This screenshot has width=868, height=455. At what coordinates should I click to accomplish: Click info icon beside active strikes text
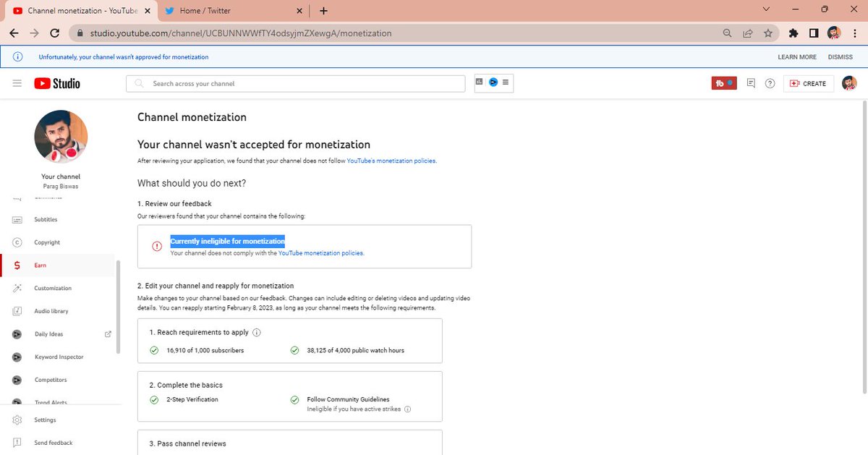pos(407,409)
